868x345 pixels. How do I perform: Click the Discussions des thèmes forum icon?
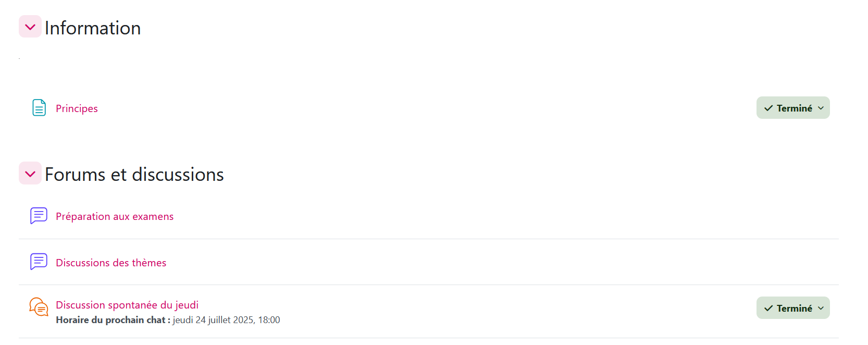point(39,262)
